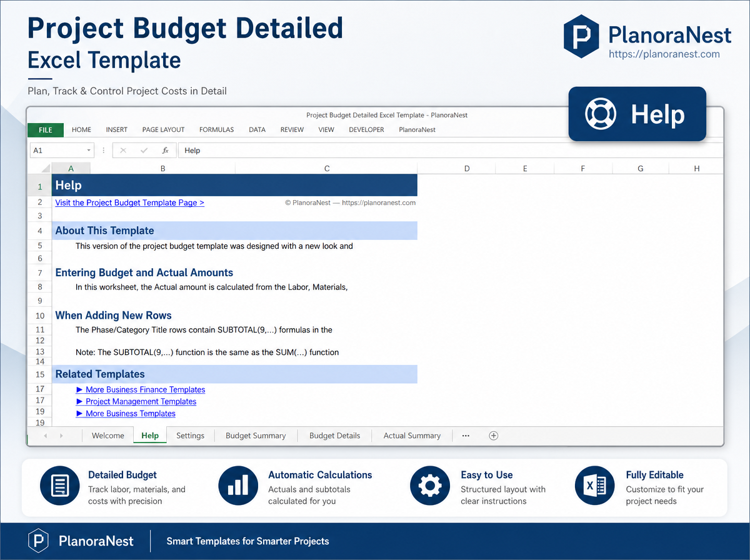The height and width of the screenshot is (560, 750).
Task: Open the PlanoraNest ribbon tab
Action: tap(417, 130)
